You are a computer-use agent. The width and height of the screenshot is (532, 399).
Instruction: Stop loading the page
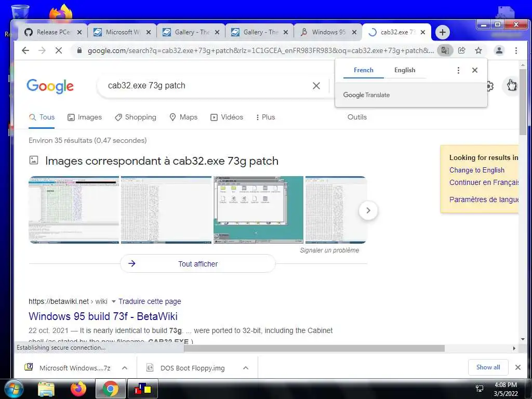coord(58,50)
